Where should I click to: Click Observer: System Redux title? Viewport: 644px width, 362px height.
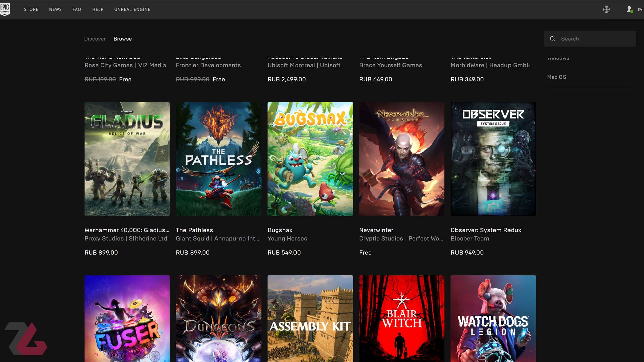click(486, 230)
